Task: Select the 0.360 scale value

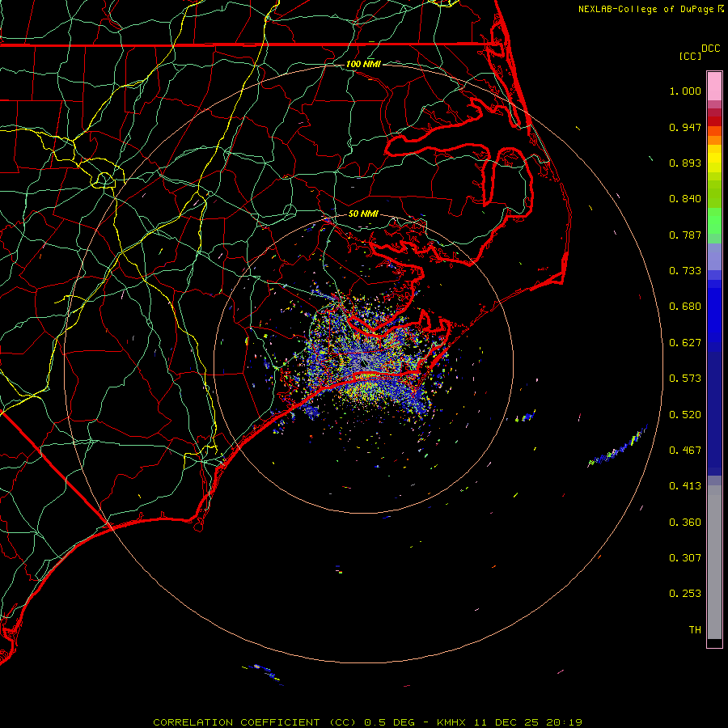Action: 685,523
